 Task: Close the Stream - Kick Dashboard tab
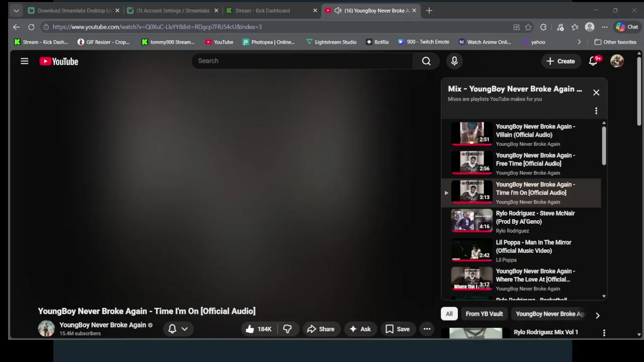(x=315, y=11)
